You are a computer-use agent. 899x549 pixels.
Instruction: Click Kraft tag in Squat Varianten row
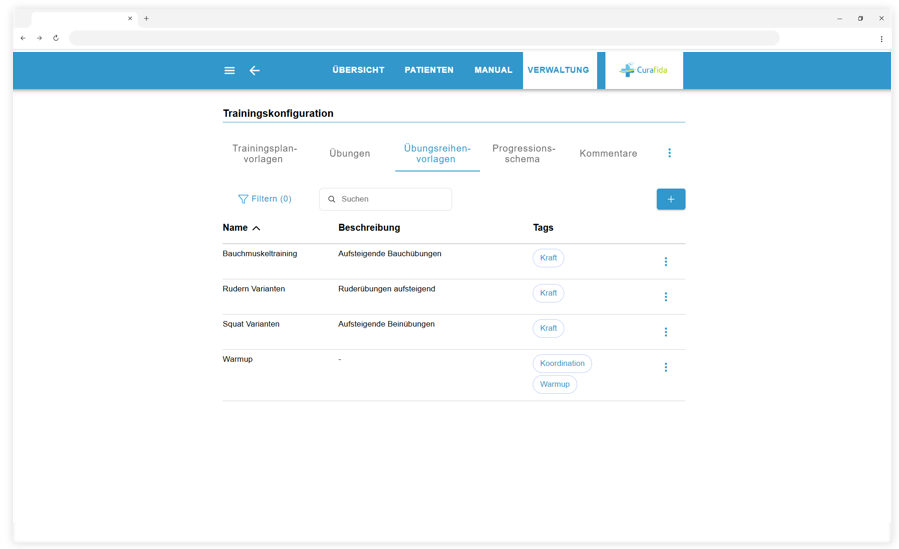tap(548, 328)
